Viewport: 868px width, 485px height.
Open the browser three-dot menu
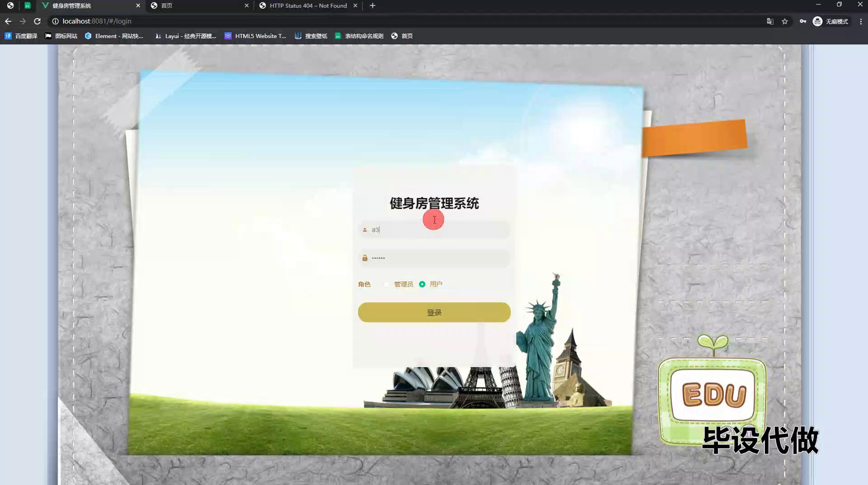coord(861,21)
